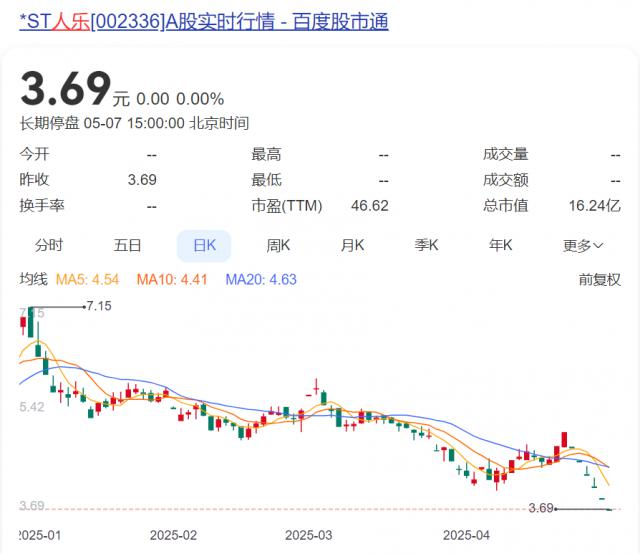Show the 季K chart view
The height and width of the screenshot is (554, 640).
click(426, 245)
